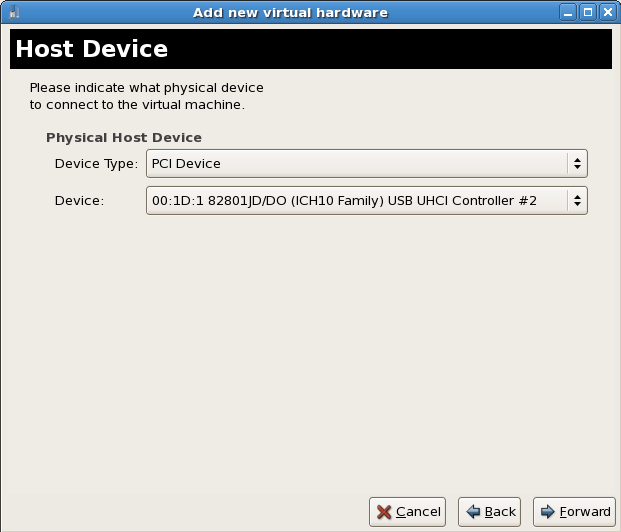Click the right arrow icon on Forward

pos(547,512)
